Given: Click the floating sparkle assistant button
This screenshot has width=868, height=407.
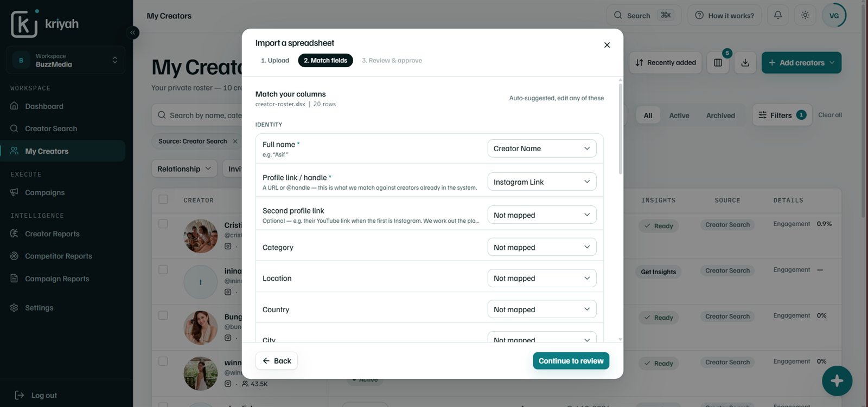Looking at the screenshot, I should [837, 381].
